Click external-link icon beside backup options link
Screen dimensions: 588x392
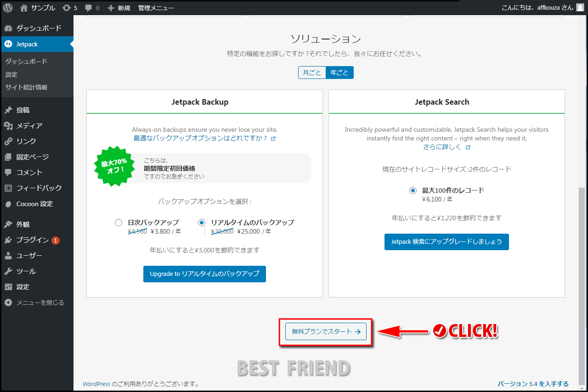tap(273, 138)
